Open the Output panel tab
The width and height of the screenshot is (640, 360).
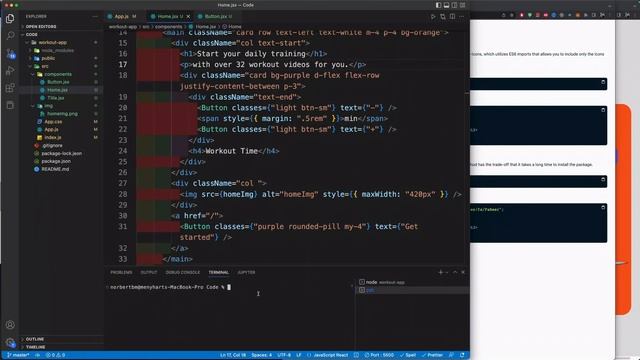click(x=149, y=272)
